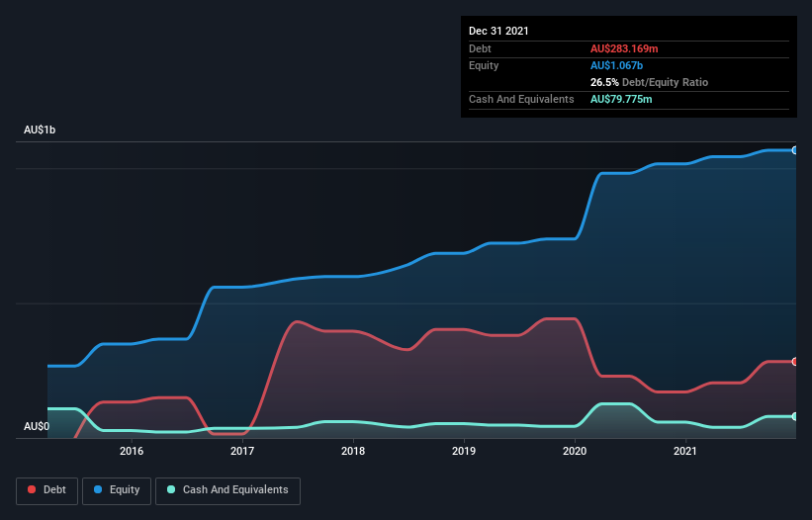Select the 2016 x-axis label
Screen dimensions: 812x520
[x=132, y=451]
